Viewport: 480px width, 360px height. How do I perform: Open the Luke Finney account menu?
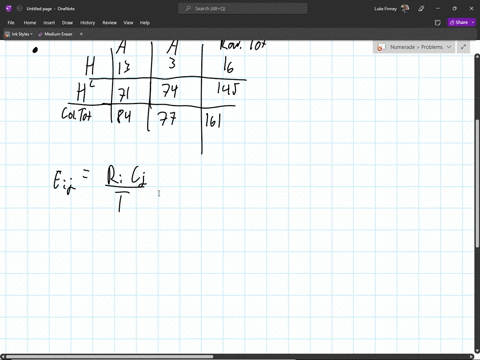click(x=385, y=9)
